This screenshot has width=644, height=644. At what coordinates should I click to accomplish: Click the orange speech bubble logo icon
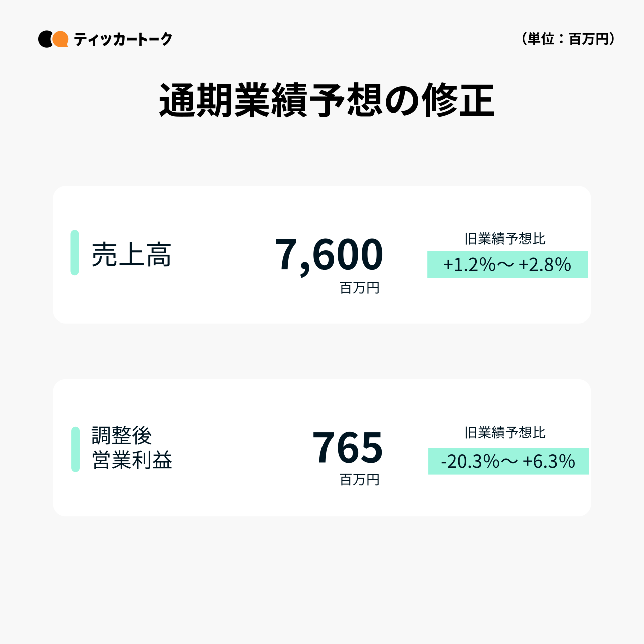click(61, 39)
